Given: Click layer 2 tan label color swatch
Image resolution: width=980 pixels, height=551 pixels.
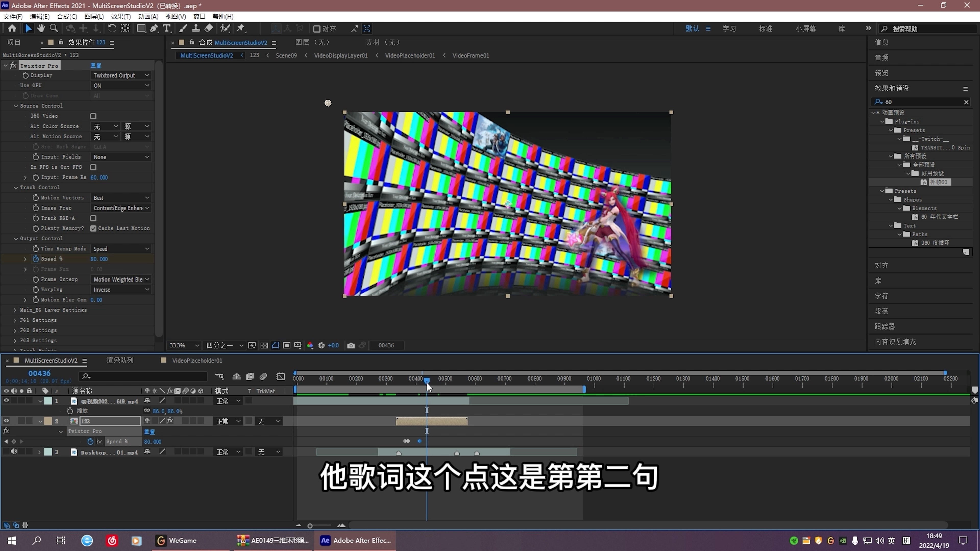Looking at the screenshot, I should (48, 421).
